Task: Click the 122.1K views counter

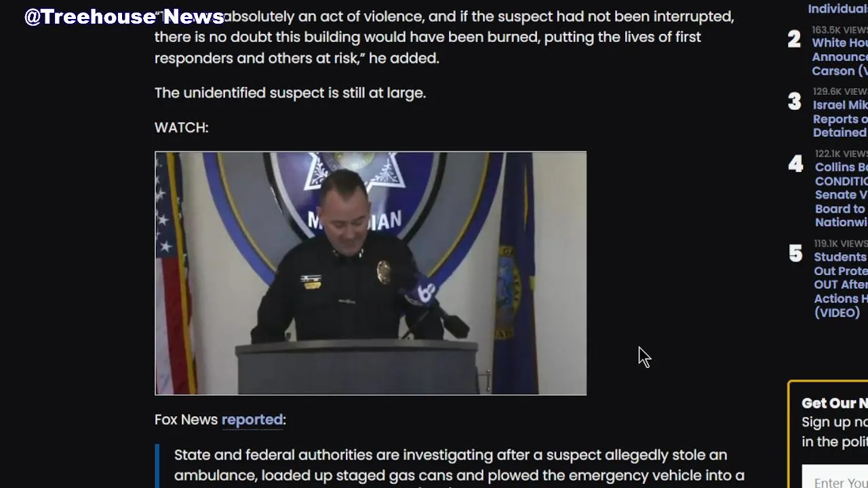Action: pos(841,154)
